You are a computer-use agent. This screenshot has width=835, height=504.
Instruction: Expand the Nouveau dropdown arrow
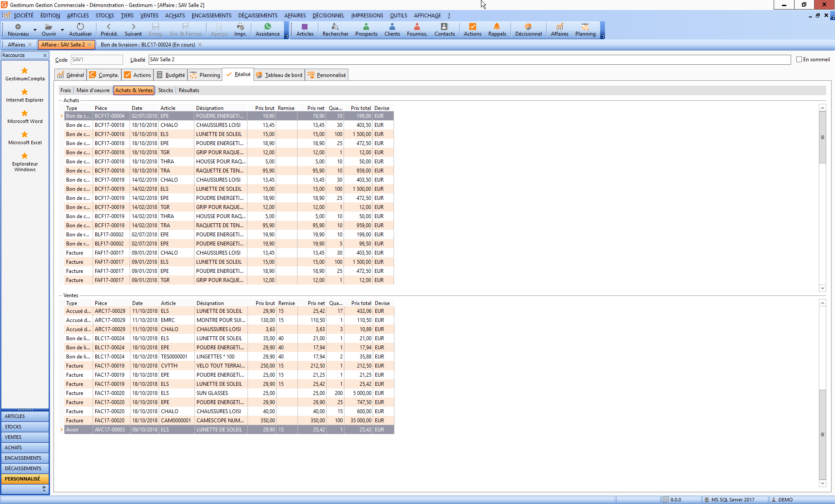[35, 30]
